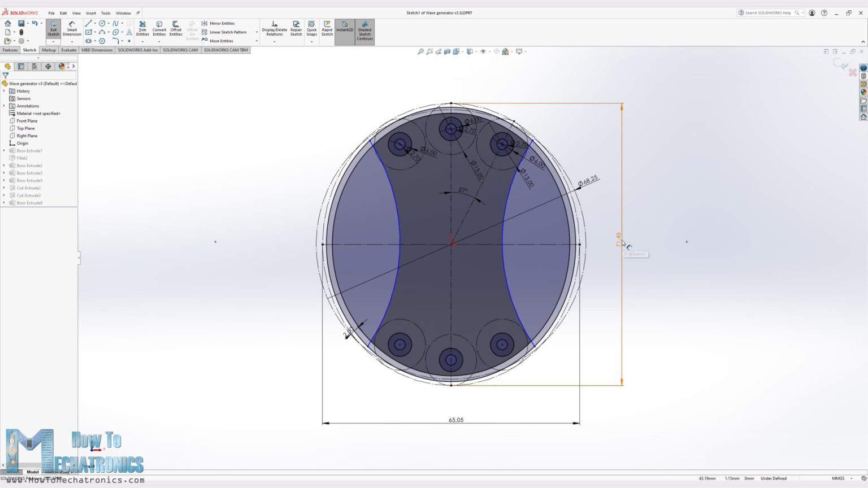Activate the Convert Entities tool
The image size is (868, 488).
click(159, 28)
